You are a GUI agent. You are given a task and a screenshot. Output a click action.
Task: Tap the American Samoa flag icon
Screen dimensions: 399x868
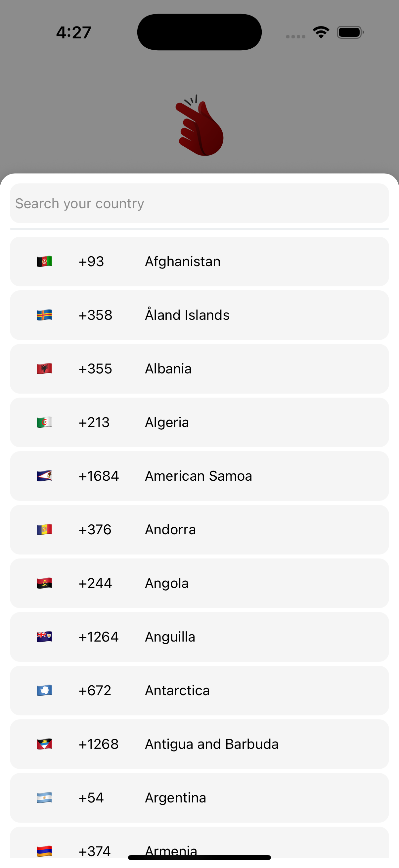point(44,476)
